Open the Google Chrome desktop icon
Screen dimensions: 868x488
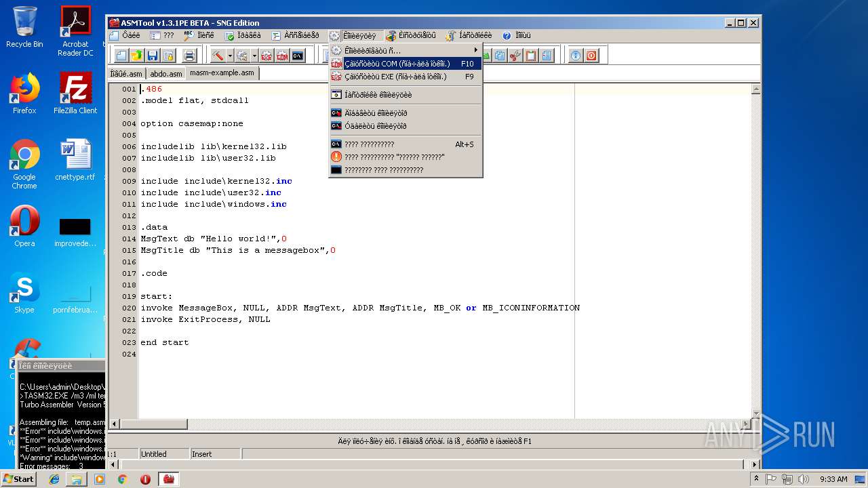point(24,164)
